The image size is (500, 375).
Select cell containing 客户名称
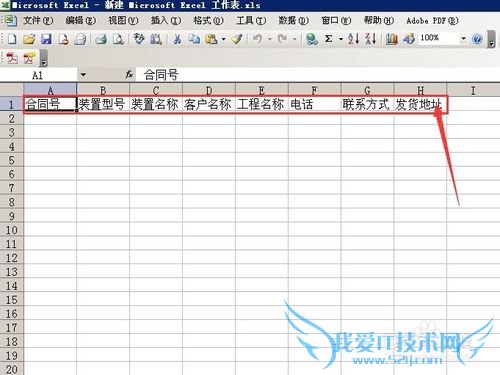coord(209,104)
